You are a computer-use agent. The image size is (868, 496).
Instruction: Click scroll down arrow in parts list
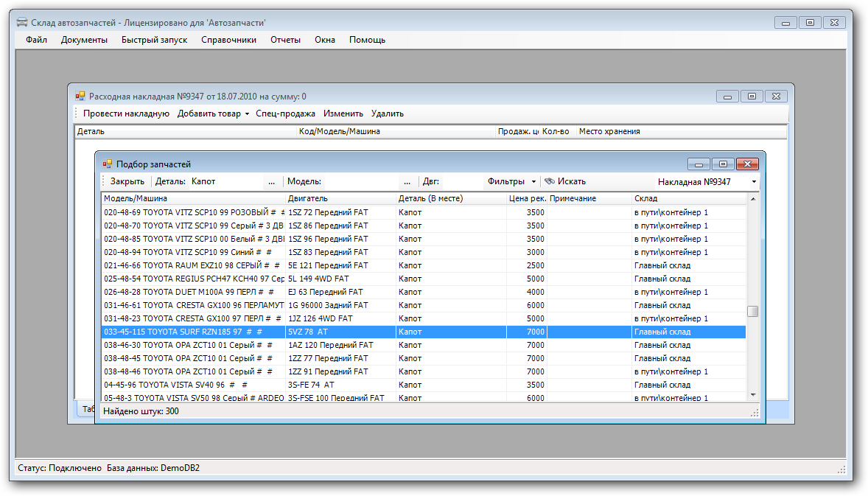click(x=752, y=396)
